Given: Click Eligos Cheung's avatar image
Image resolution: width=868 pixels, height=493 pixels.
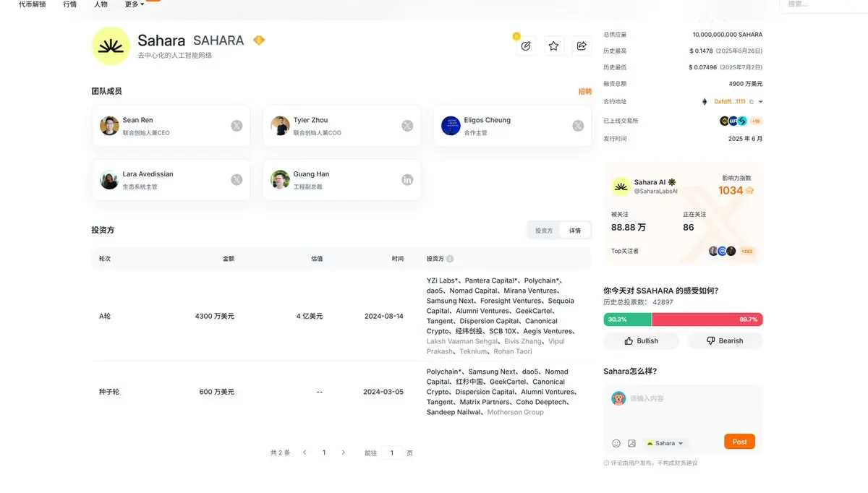Looking at the screenshot, I should pos(451,126).
